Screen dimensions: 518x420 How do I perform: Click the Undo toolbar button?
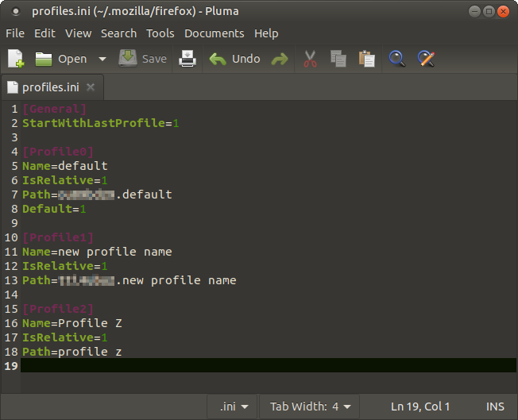pyautogui.click(x=234, y=59)
